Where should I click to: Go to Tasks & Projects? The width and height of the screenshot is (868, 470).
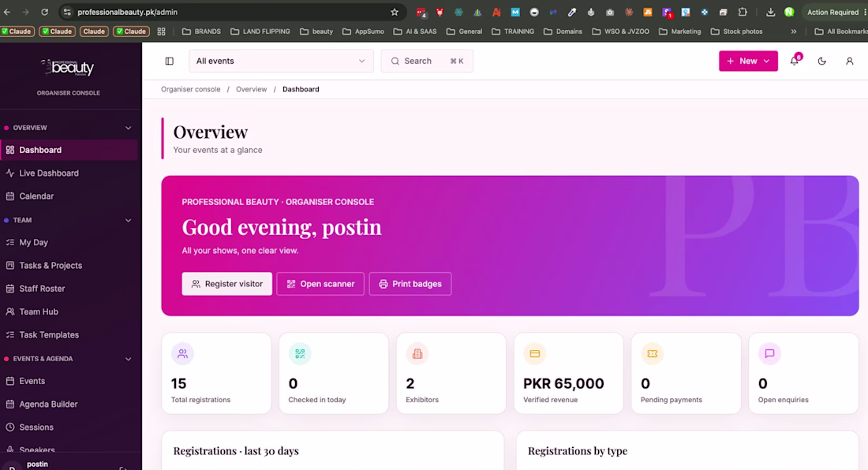[x=69, y=266]
